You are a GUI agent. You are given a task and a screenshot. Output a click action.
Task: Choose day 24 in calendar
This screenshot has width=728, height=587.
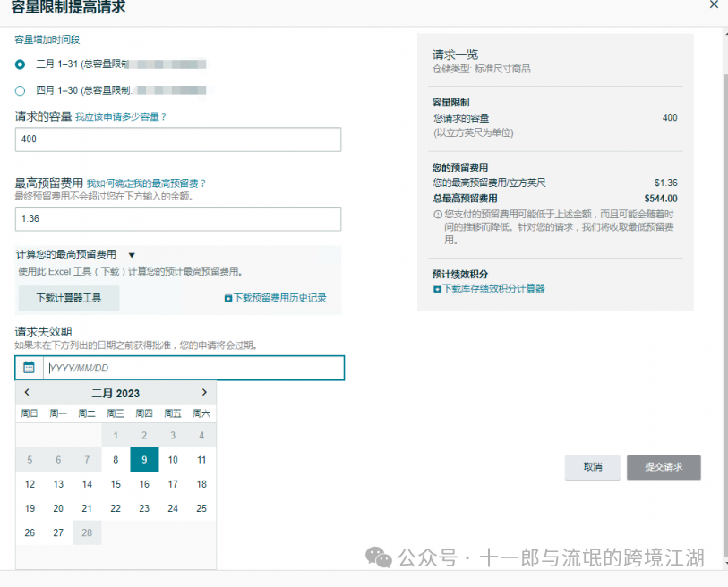(x=173, y=508)
